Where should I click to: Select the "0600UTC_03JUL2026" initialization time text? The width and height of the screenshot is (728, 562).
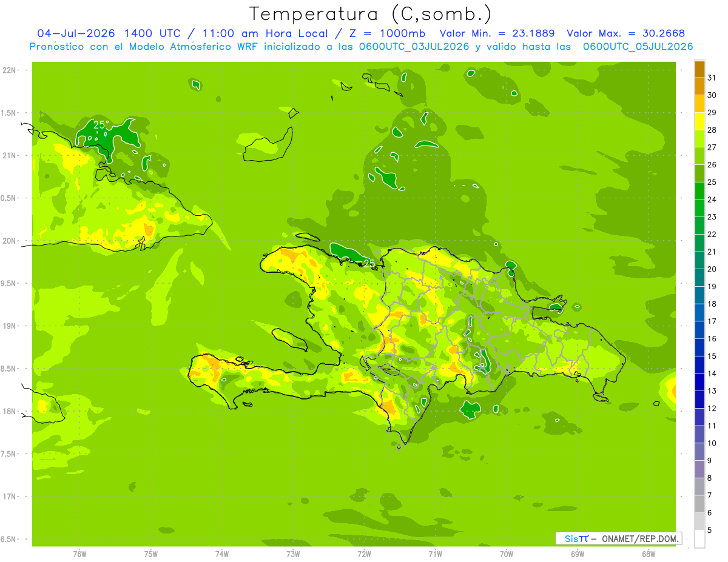click(414, 47)
